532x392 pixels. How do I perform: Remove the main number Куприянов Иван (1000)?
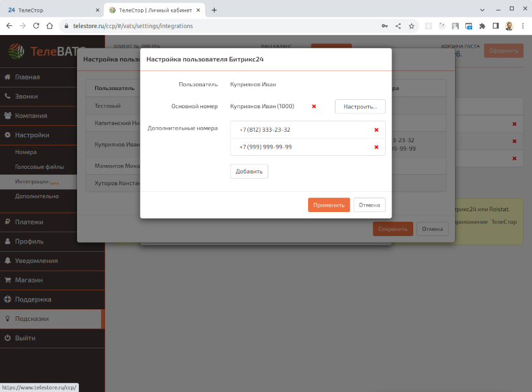click(x=314, y=106)
